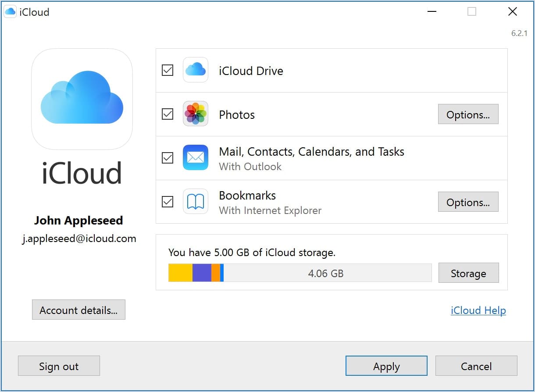Open the Storage details
Image resolution: width=535 pixels, height=392 pixels.
pos(468,273)
